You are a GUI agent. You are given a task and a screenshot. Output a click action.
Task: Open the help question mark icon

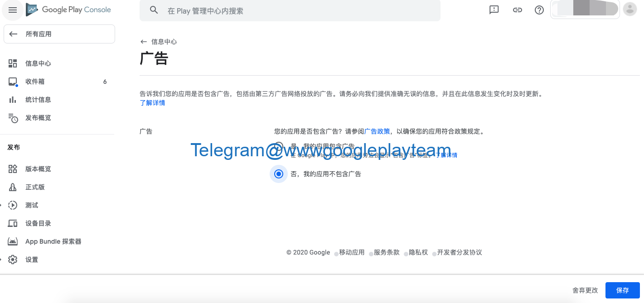[x=539, y=10]
